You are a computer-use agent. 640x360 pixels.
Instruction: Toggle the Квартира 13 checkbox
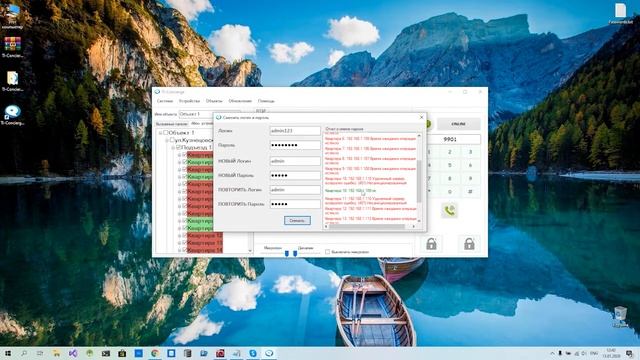coord(184,243)
